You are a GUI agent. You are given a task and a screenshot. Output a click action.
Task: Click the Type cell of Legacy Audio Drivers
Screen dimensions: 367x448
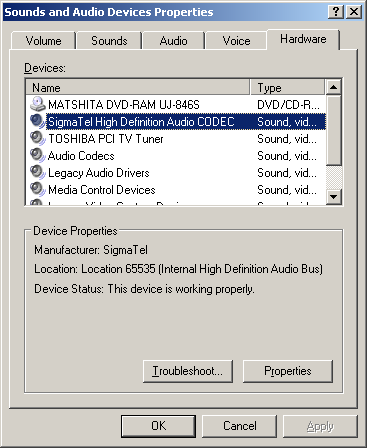pyautogui.click(x=287, y=173)
